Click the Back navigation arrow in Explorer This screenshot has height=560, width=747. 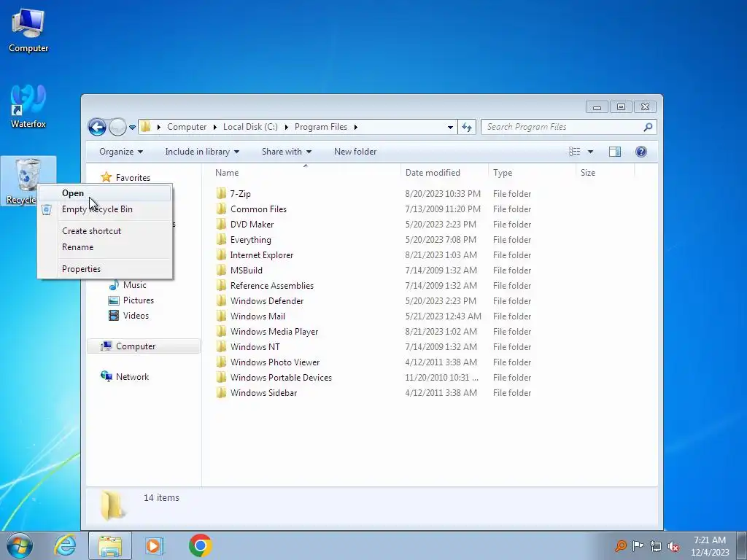[97, 127]
